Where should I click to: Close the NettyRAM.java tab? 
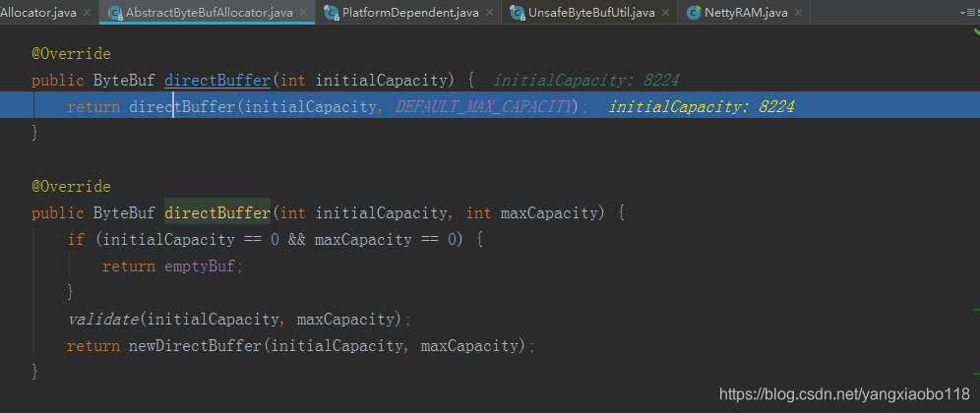(x=798, y=13)
